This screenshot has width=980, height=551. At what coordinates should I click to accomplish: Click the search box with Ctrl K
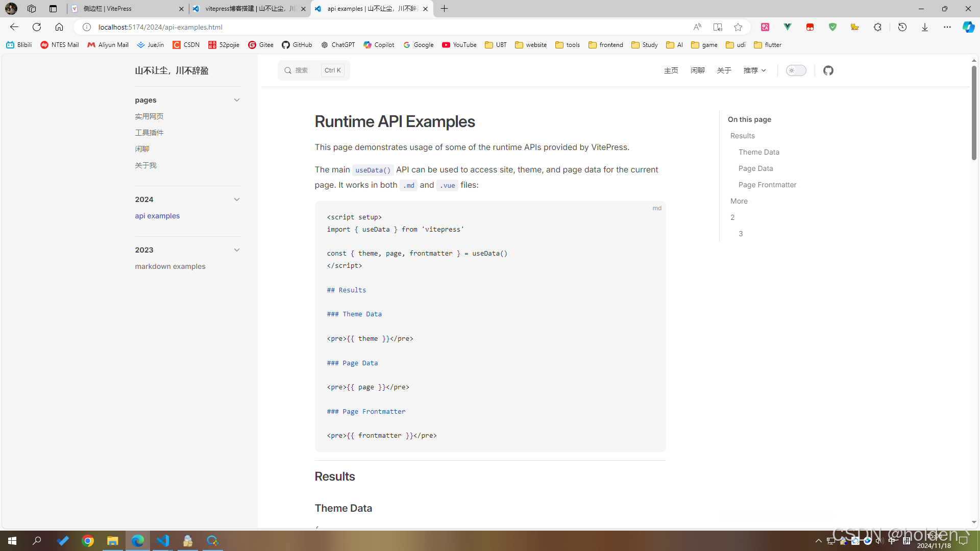click(x=313, y=70)
